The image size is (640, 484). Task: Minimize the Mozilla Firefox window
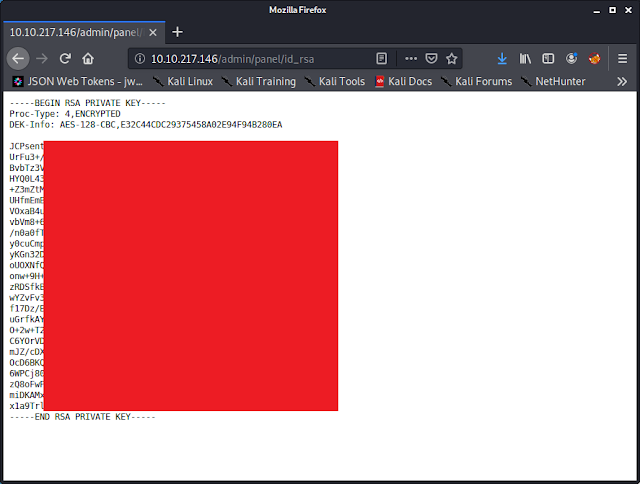tap(597, 10)
